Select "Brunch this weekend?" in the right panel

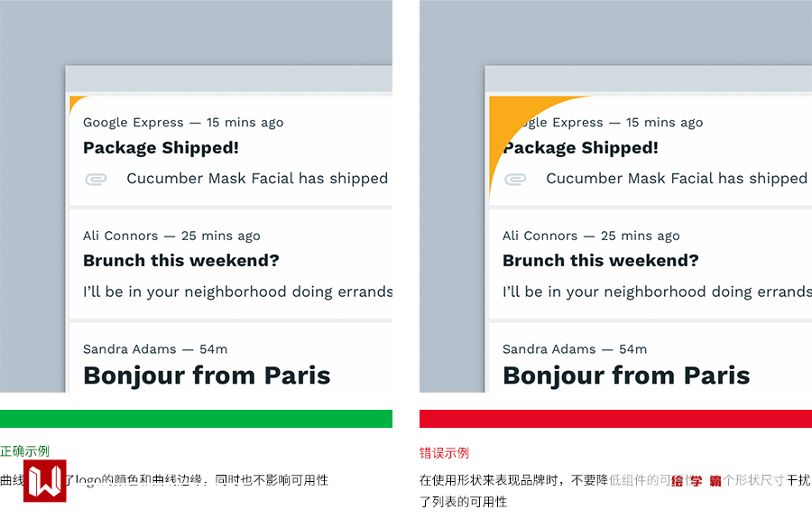coord(601,261)
